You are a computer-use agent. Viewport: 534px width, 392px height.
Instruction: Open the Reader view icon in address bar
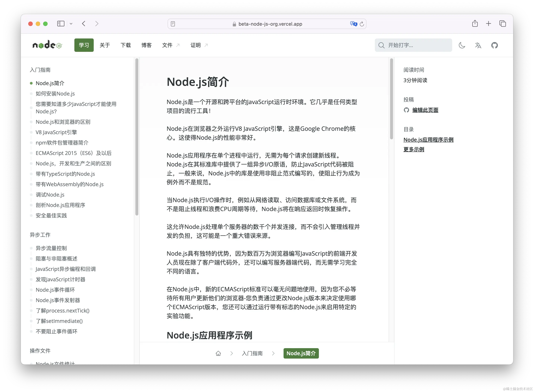pyautogui.click(x=173, y=24)
